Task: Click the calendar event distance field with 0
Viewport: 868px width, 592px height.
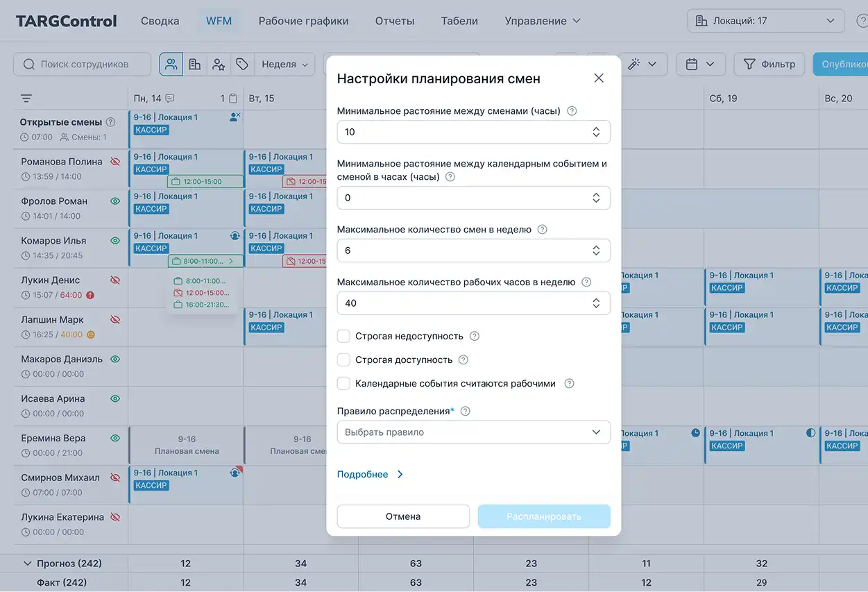Action: (x=474, y=198)
